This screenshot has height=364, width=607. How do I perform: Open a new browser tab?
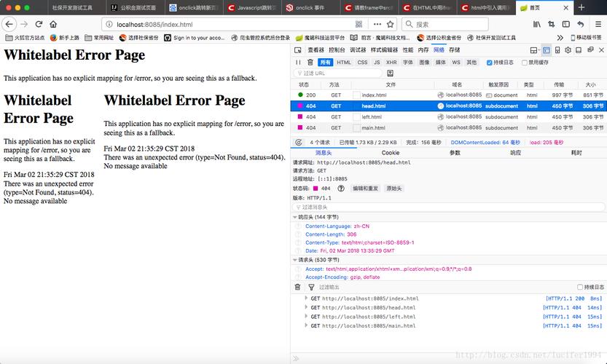[581, 7]
